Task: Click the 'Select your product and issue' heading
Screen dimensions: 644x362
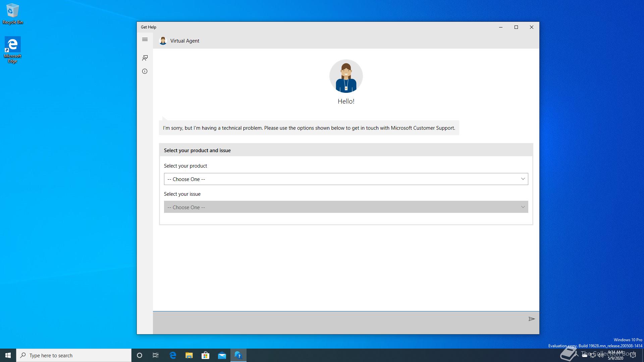Action: coord(197,150)
